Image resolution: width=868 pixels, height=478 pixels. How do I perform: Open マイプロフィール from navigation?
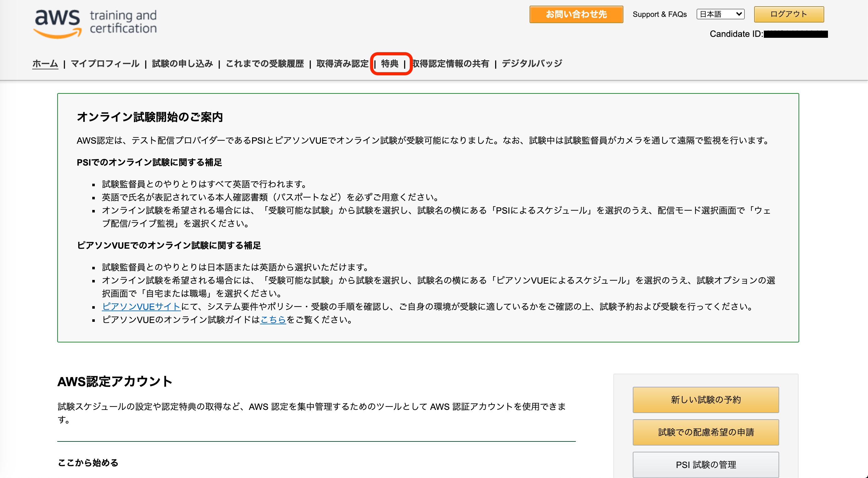tap(104, 63)
